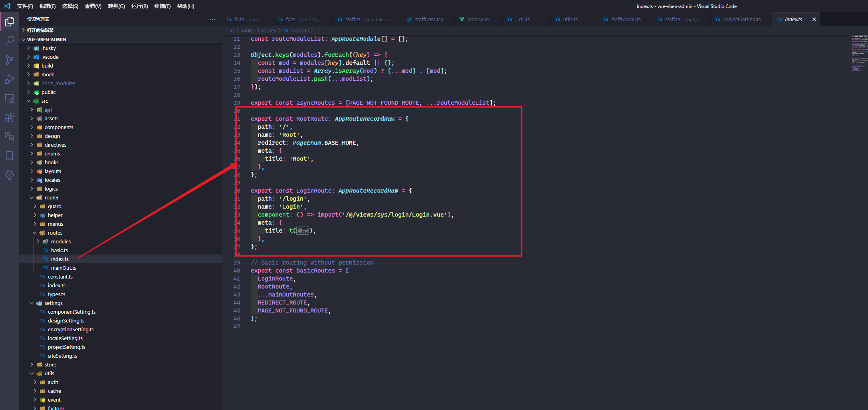Image resolution: width=868 pixels, height=410 pixels.
Task: Open siteSetting.ts in settings
Action: coord(62,356)
